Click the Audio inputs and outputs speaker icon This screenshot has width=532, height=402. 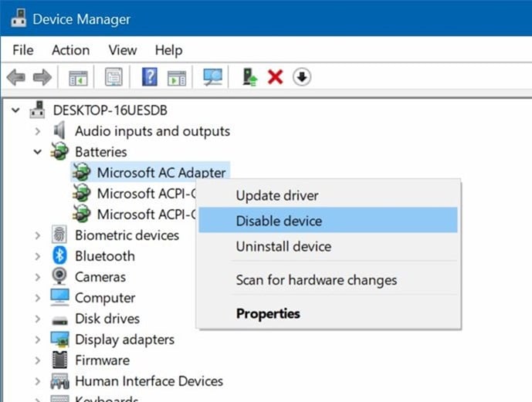click(59, 130)
